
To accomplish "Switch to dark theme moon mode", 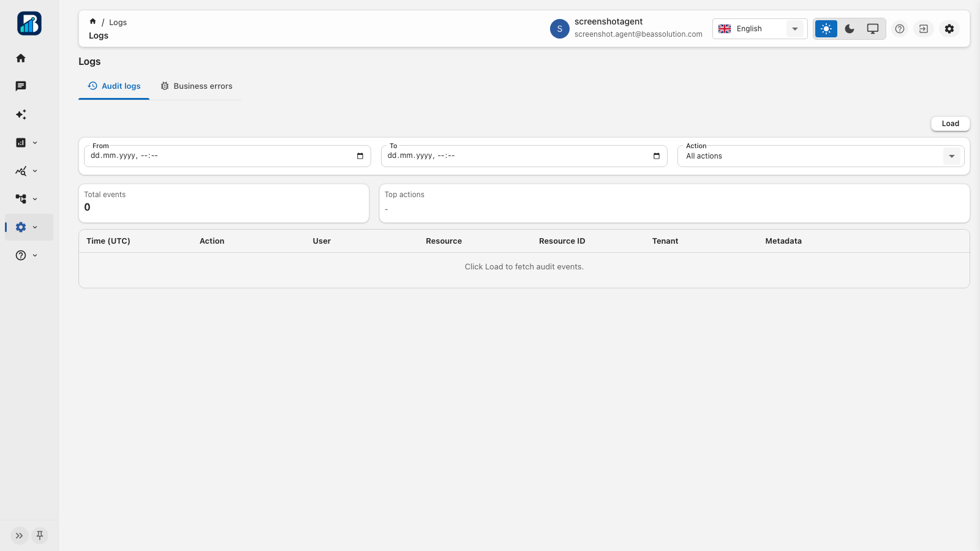I will 850,29.
